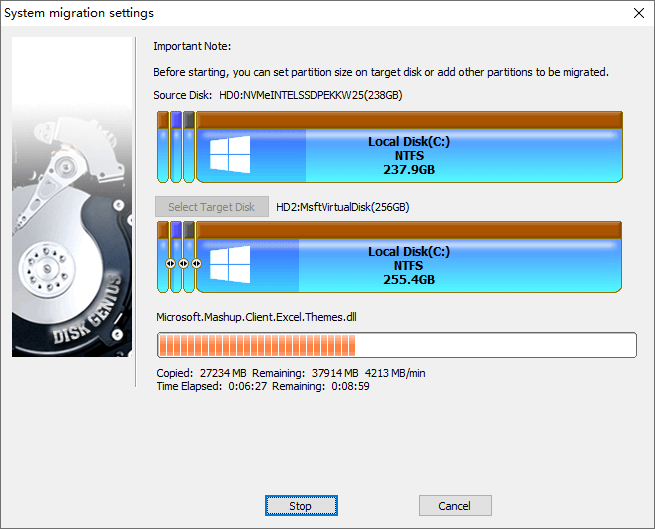Screen dimensions: 655x529
Task: Click the Source Disk HD0:NVMeINTELSSDPEKKW25(238GB) text
Action: (x=278, y=95)
